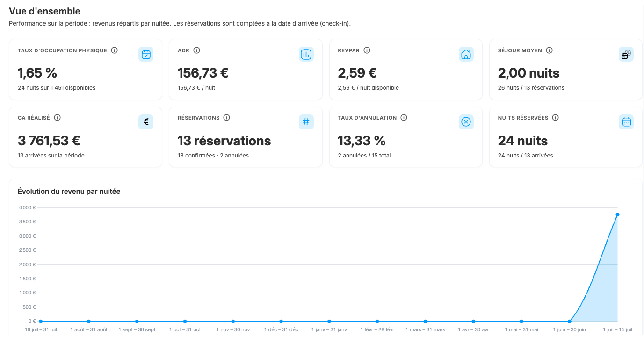The width and height of the screenshot is (644, 343).
Task: Select the 1 janv – 31 janv data point
Action: pos(329,322)
